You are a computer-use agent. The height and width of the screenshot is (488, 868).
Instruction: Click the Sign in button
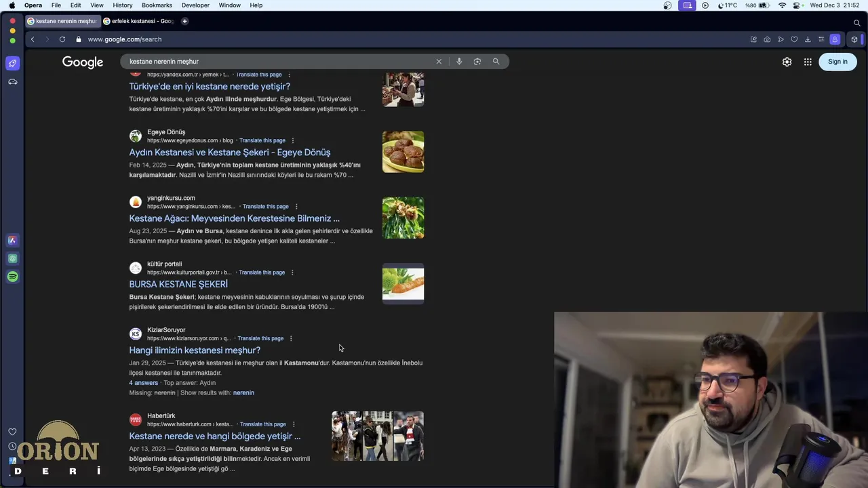[837, 62]
